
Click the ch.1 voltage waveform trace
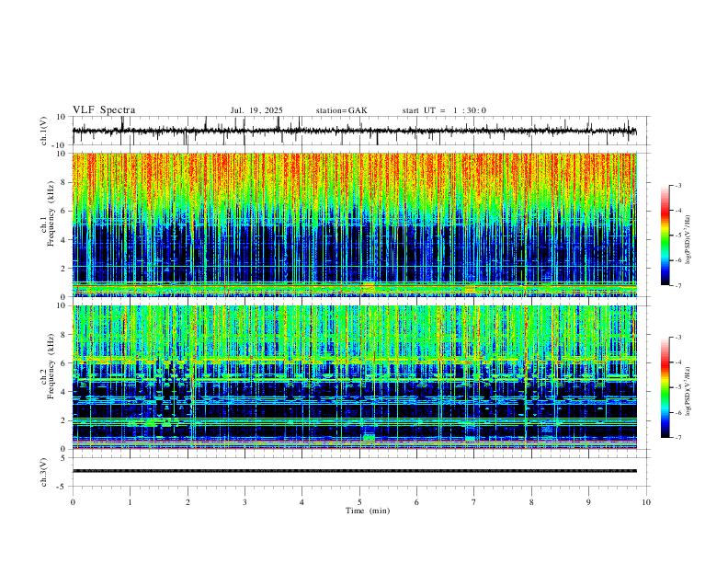coord(355,131)
